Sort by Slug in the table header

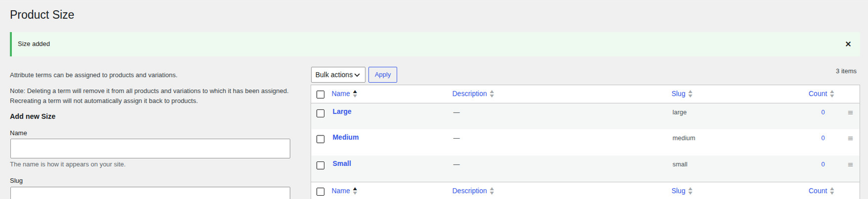(682, 94)
